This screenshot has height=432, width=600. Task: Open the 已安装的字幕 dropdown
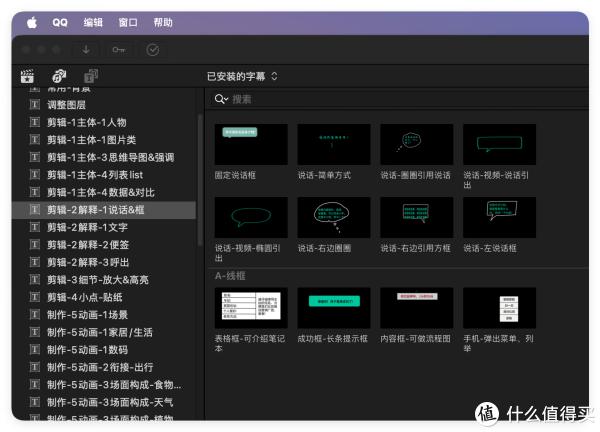pos(242,77)
